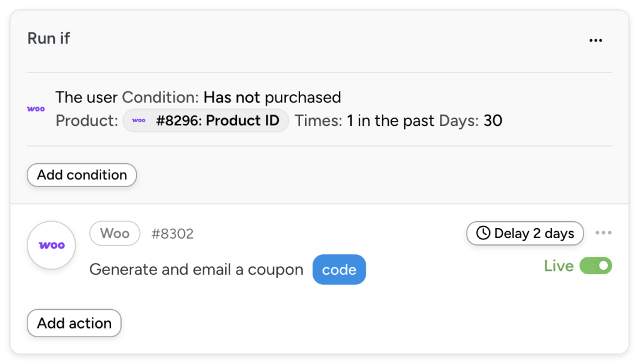Click the ellipsis icon next to the delay

coord(603,232)
